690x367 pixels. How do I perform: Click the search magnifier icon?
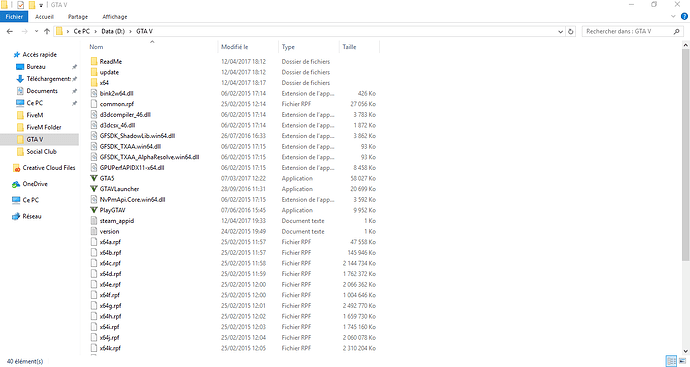coord(676,31)
